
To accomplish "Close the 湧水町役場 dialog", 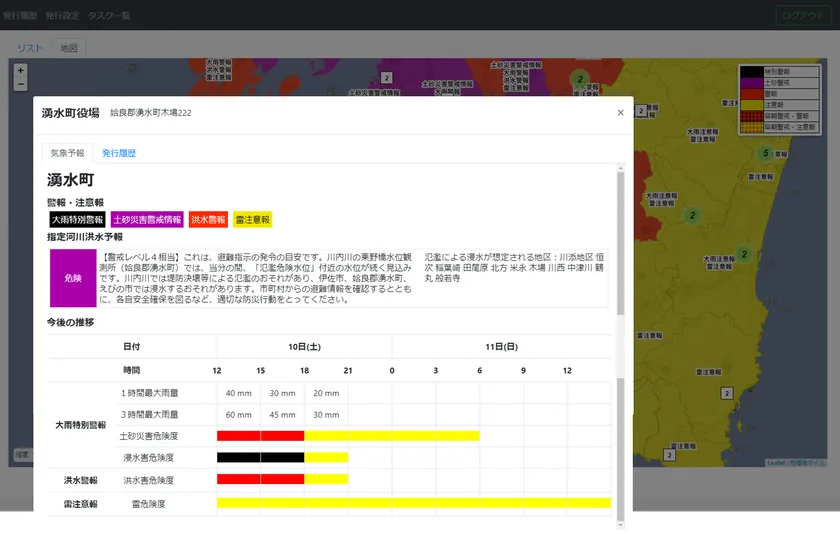I will click(620, 113).
